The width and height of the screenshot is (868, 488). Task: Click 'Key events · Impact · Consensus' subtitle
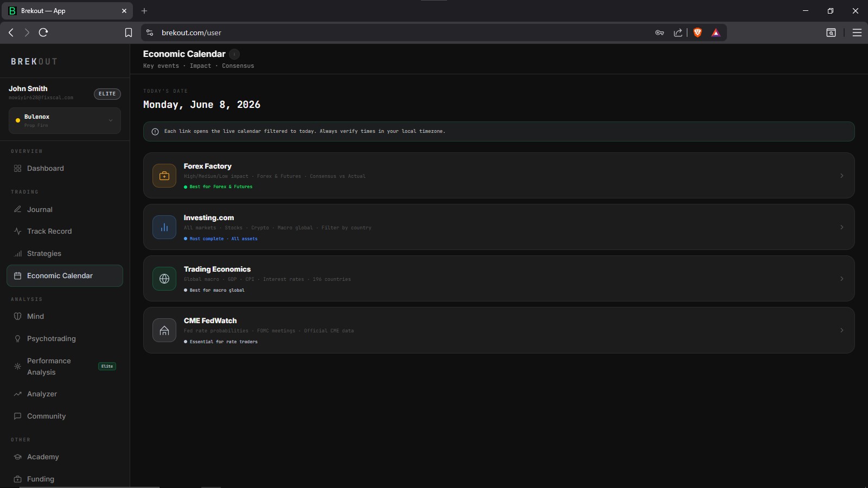click(199, 66)
